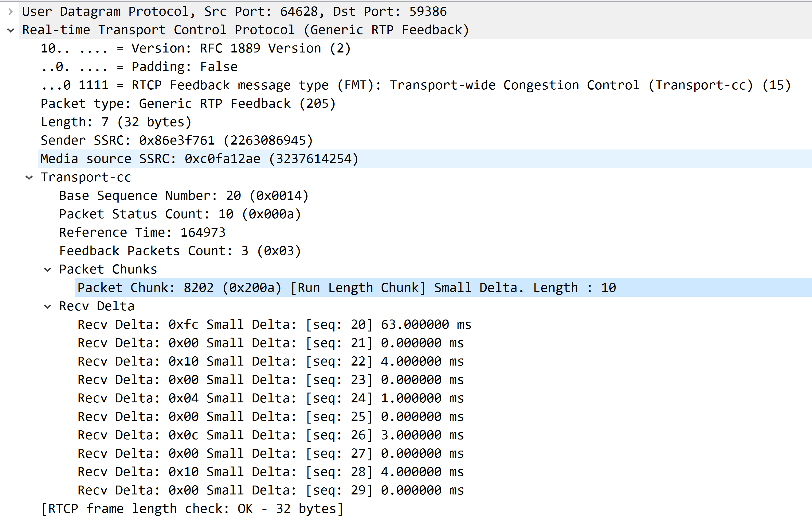
Task: Expand the User Datagram Protocol section
Action: 10,11
